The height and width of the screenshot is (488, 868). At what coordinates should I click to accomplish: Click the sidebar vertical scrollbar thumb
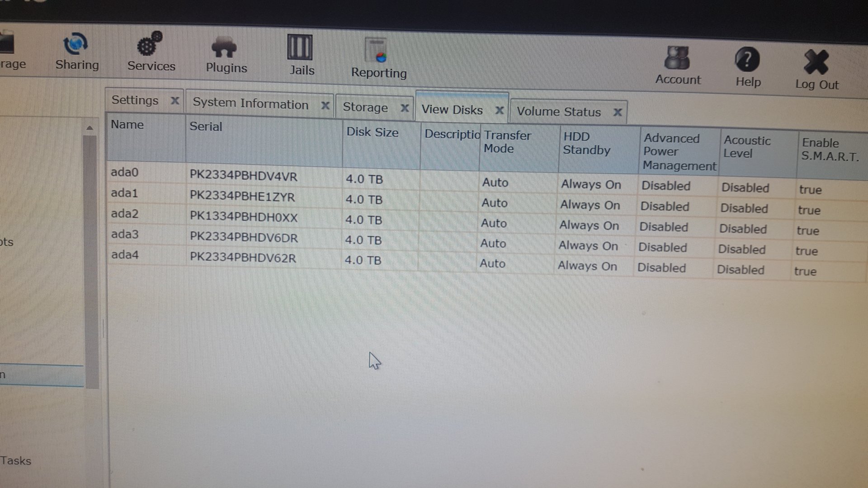90,261
